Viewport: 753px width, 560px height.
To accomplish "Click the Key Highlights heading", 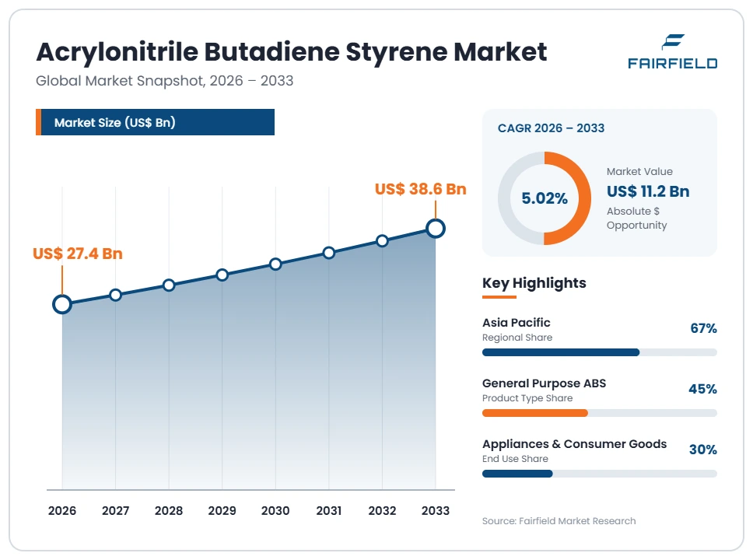I will [534, 283].
